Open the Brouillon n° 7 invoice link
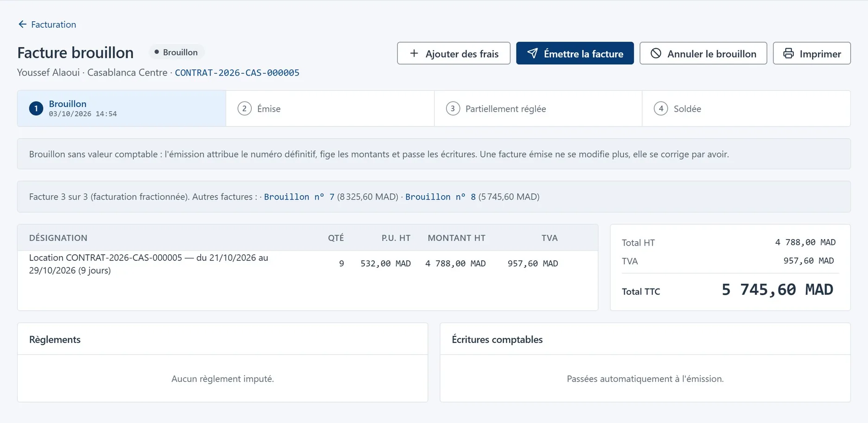Viewport: 868px width, 423px height. (x=299, y=197)
